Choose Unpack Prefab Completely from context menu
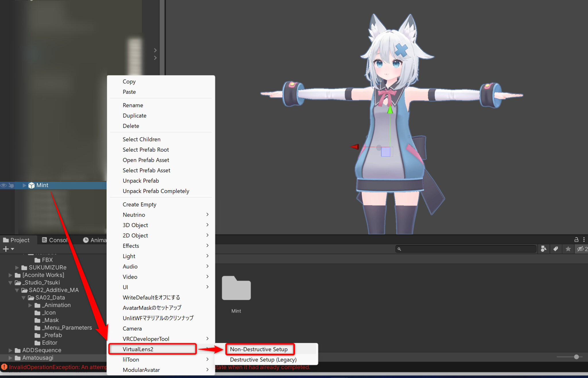The width and height of the screenshot is (588, 378). click(x=156, y=191)
